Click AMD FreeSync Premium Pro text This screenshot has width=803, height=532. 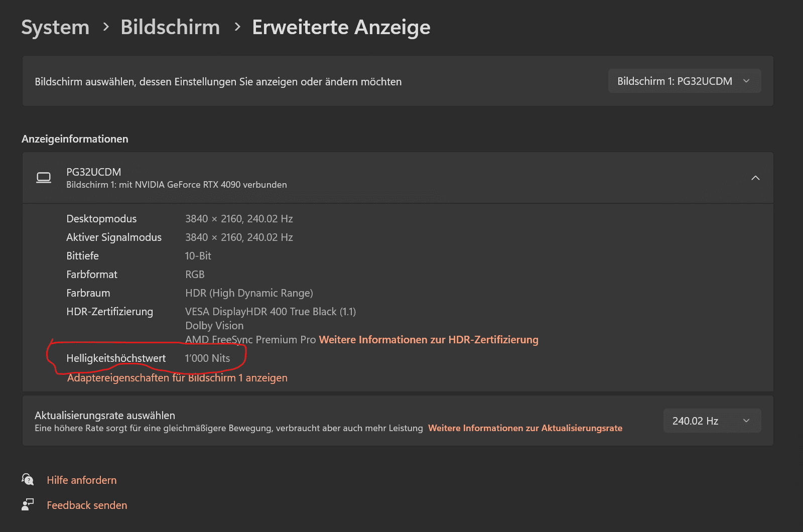coord(250,340)
